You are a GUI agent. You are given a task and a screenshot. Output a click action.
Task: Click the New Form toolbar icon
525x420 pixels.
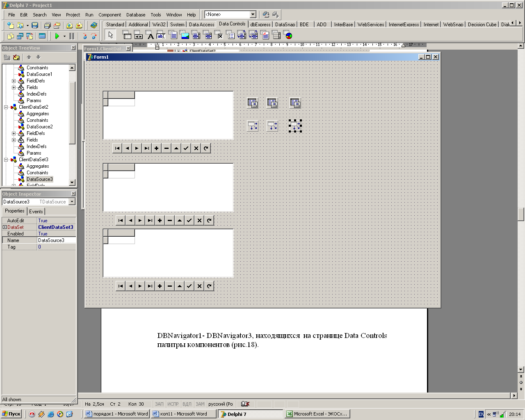tap(42, 36)
